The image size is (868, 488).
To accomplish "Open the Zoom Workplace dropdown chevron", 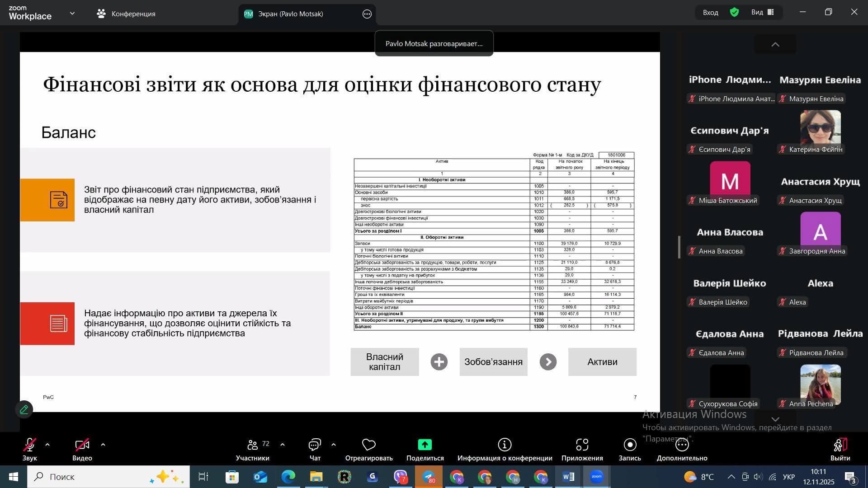I will click(72, 14).
